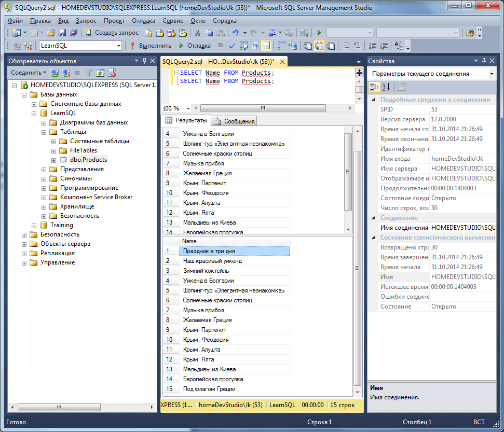This screenshot has width=504, height=432.
Task: Click the DMX query icon
Action: coord(171,33)
